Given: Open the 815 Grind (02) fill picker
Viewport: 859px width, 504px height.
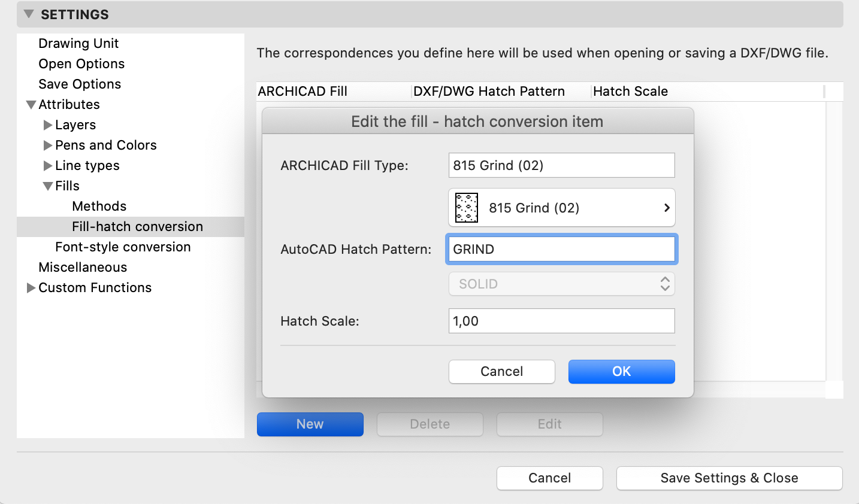Looking at the screenshot, I should [562, 208].
